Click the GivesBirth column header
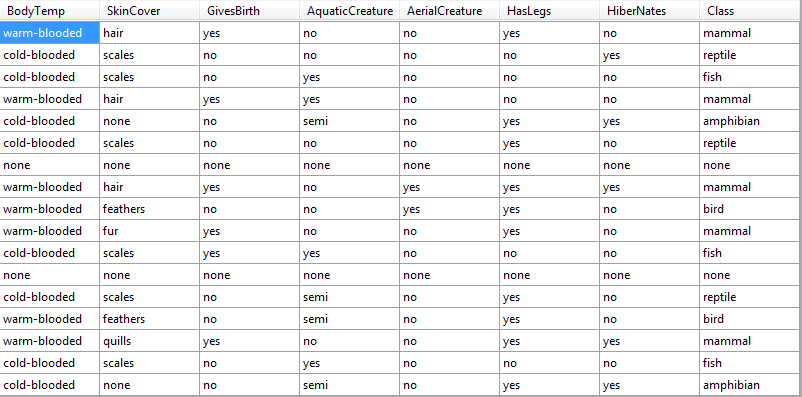Viewport: 802px width, 397px height. point(250,11)
